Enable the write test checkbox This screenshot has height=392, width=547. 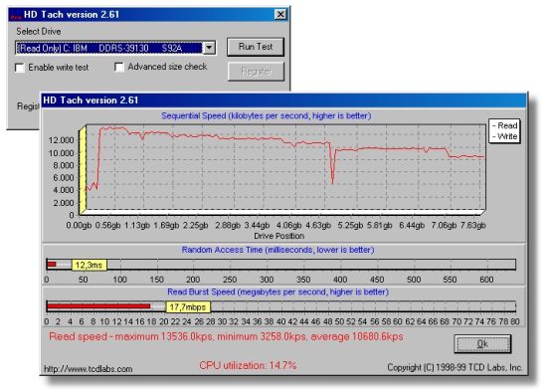coord(20,68)
